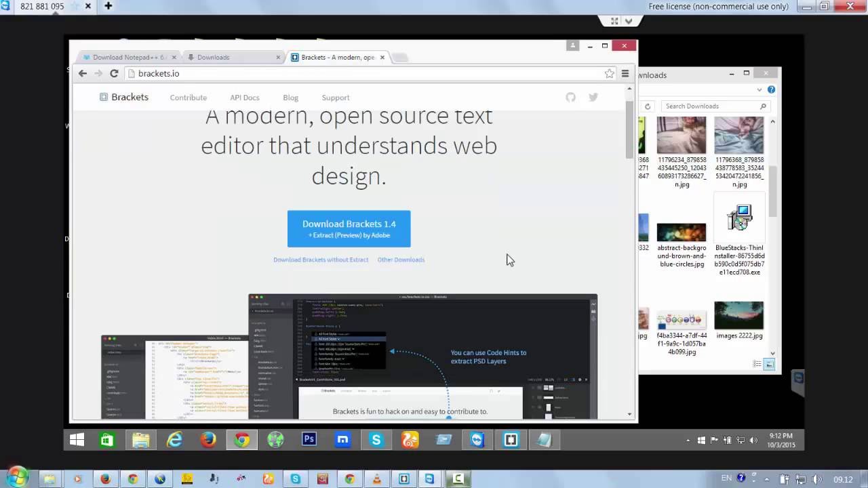
Task: Expand the Explorer ribbon chevron
Action: coord(759,89)
